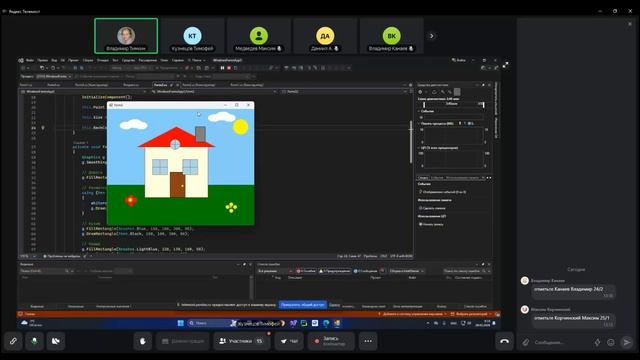This screenshot has height=360, width=640.
Task: Open the Файл menu in Visual Studio
Action: (x=30, y=60)
